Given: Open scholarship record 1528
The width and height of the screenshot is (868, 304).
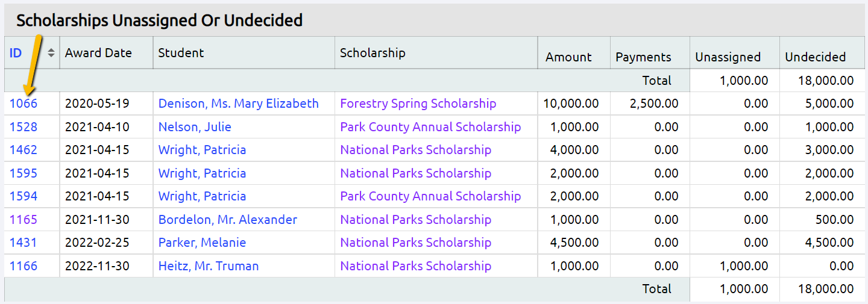Looking at the screenshot, I should coord(24,127).
